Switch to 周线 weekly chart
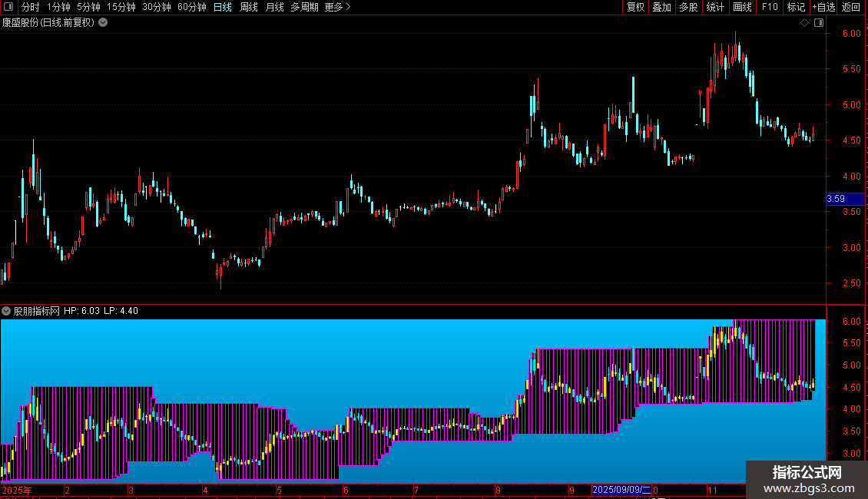The width and height of the screenshot is (868, 499). click(x=249, y=7)
